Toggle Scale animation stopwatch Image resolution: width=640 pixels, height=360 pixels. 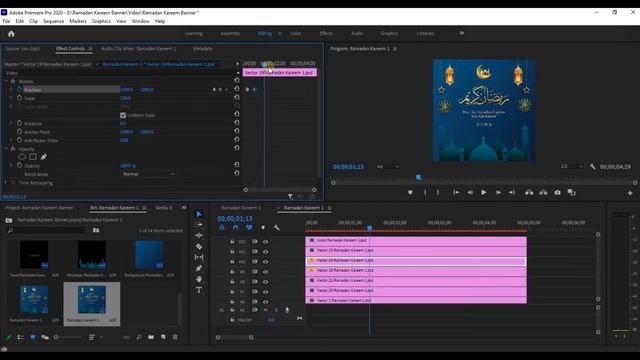20,98
